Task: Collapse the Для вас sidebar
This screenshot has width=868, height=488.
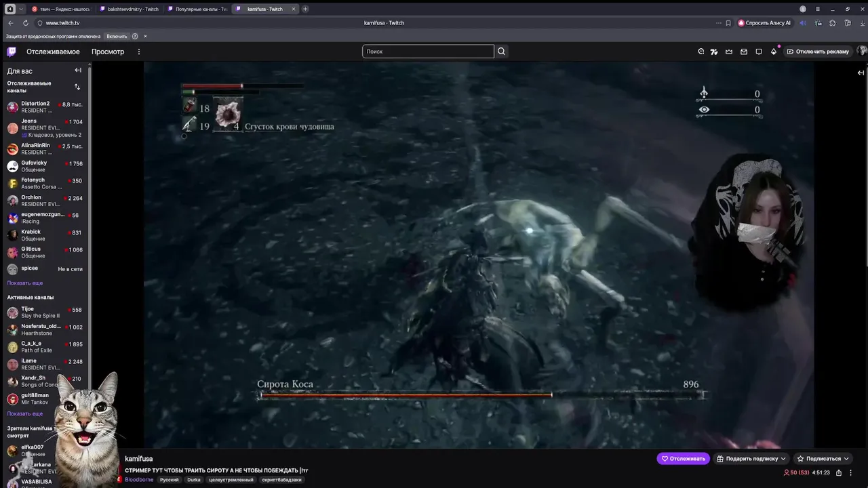Action: [x=78, y=70]
